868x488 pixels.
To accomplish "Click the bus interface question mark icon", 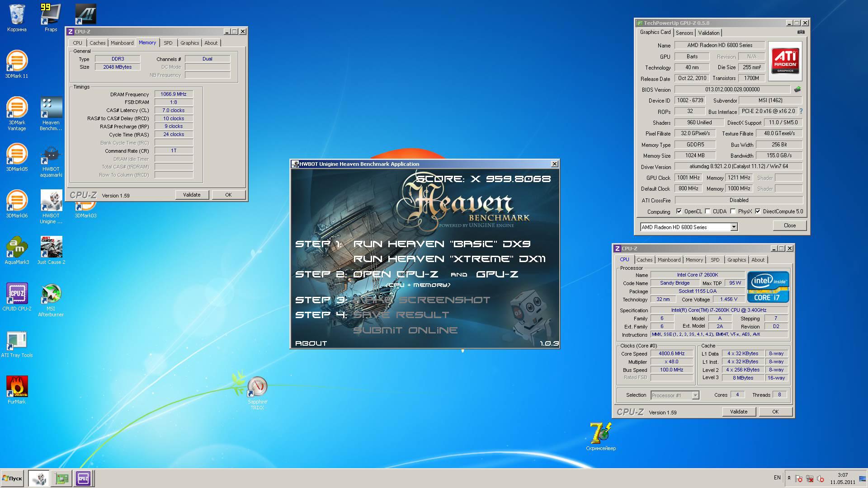I will click(x=801, y=111).
